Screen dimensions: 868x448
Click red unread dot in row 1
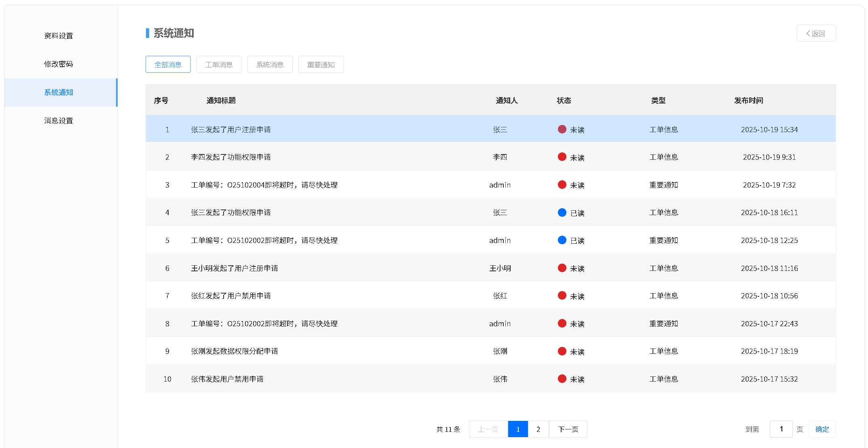[x=562, y=129]
